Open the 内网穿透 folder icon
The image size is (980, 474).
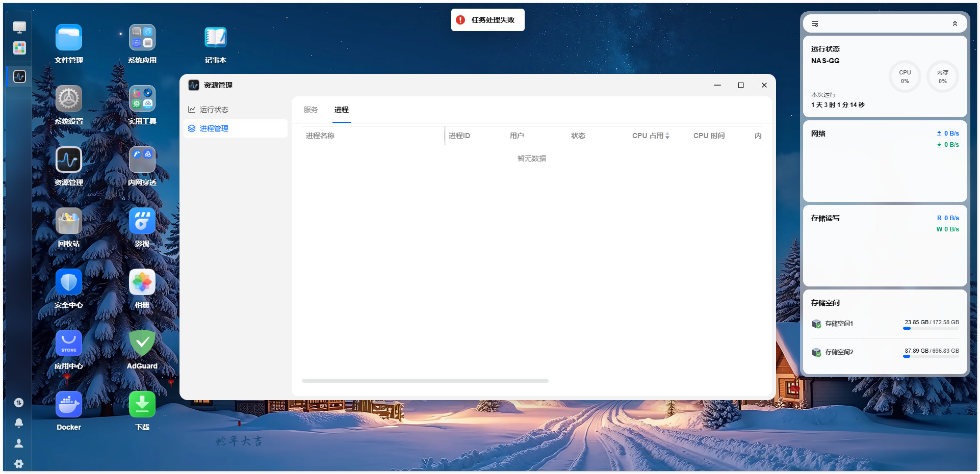tap(142, 160)
